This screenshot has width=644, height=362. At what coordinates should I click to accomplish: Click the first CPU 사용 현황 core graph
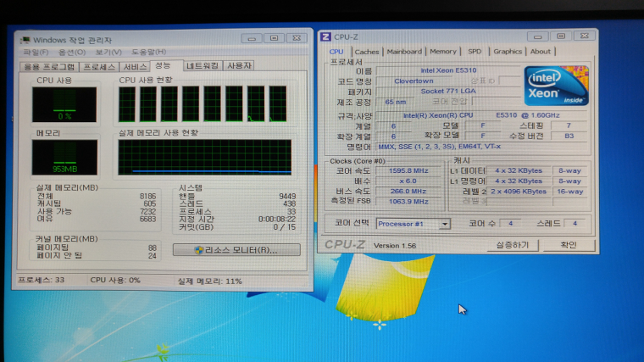tap(126, 103)
